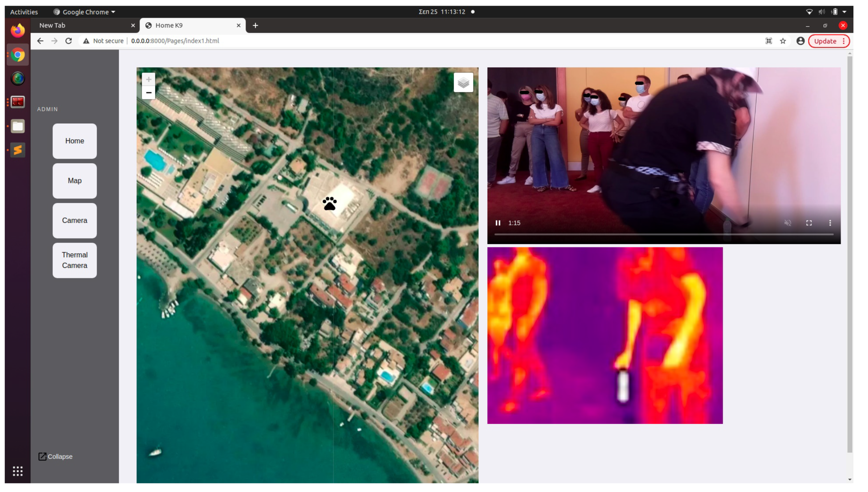868x492 pixels.
Task: Open Firefox from the dock
Action: [x=18, y=31]
